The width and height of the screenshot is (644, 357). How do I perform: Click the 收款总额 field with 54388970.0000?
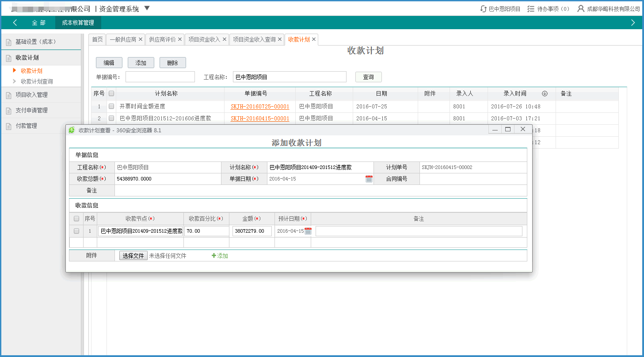point(168,179)
